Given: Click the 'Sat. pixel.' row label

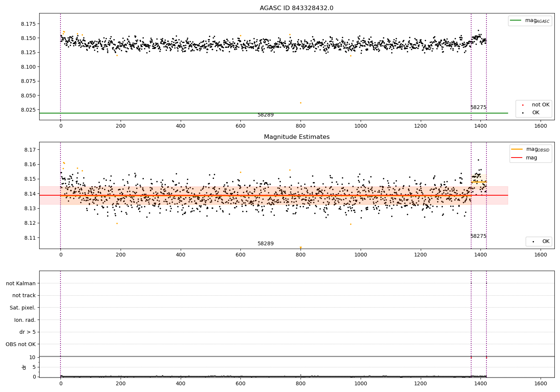Looking at the screenshot, I should point(23,308).
